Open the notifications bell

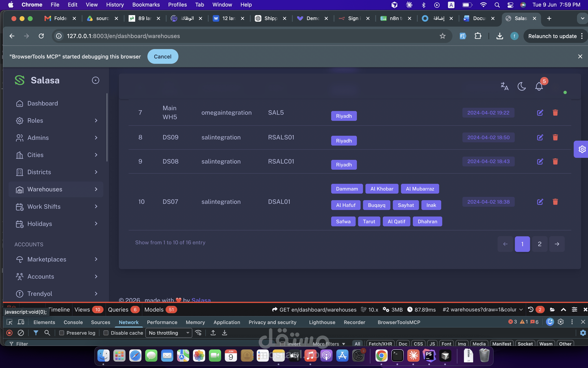click(539, 86)
